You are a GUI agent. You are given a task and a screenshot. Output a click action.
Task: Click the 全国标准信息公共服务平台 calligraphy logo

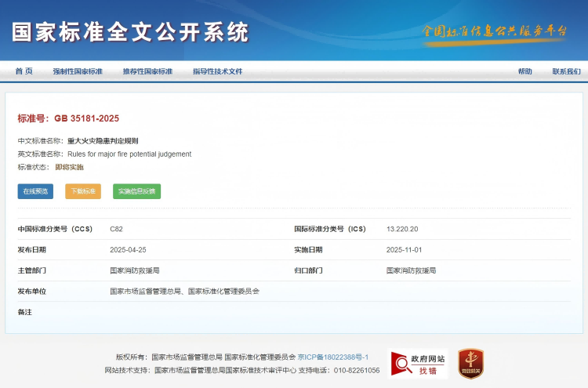click(494, 31)
